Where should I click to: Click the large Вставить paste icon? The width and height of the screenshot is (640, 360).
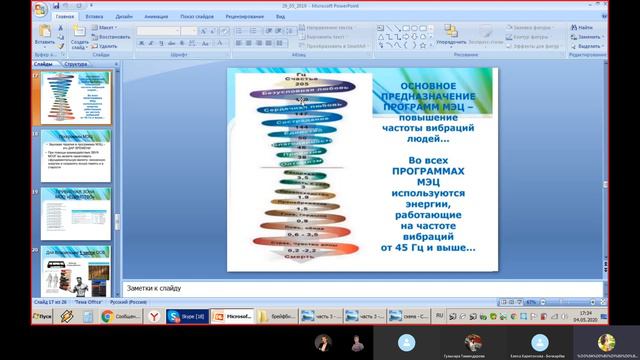click(44, 31)
